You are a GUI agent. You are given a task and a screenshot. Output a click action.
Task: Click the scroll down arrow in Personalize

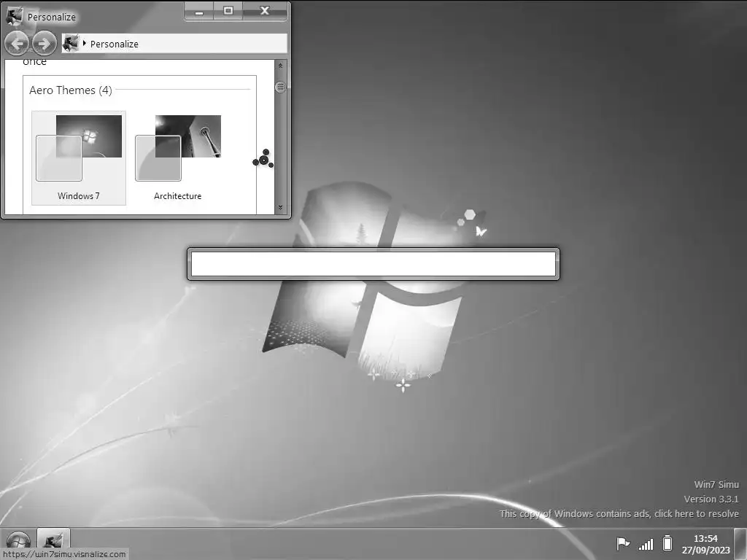(x=281, y=207)
